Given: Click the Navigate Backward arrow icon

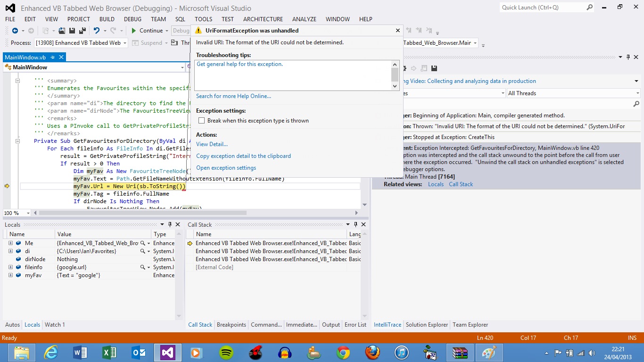Looking at the screenshot, I should click(15, 31).
